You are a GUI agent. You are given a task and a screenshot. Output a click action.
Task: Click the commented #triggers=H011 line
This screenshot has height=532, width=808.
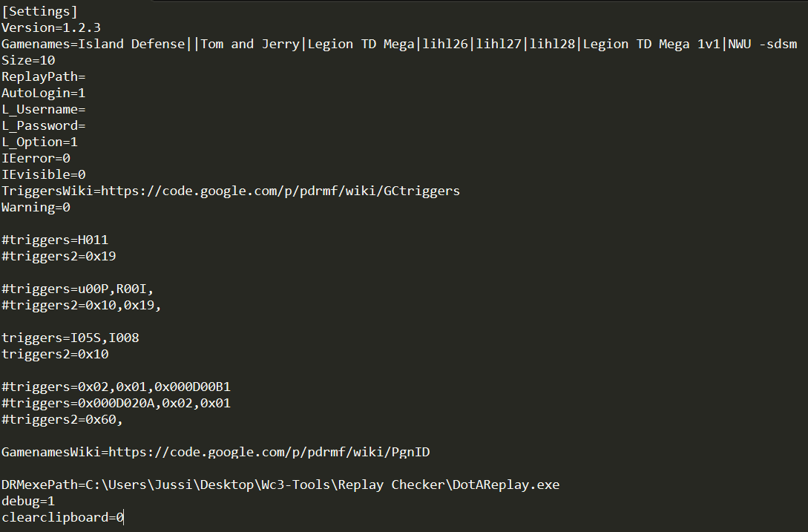[x=56, y=240]
